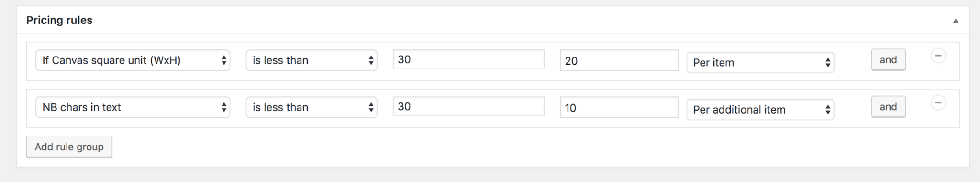Open the 'Per item' scope dropdown
The width and height of the screenshot is (980, 182).
click(x=760, y=63)
